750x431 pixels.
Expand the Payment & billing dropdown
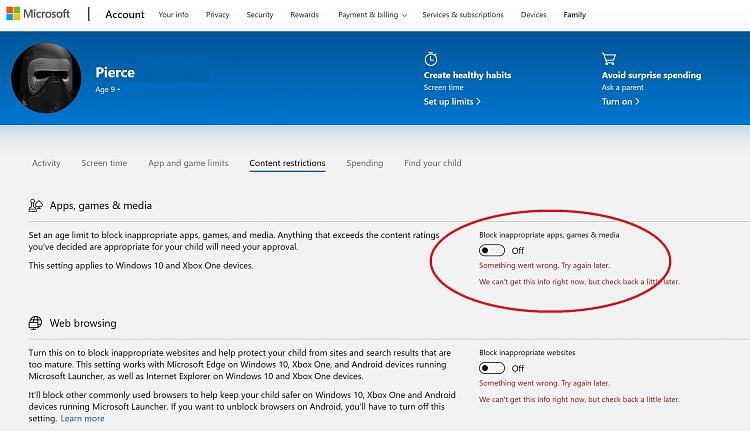click(x=372, y=15)
